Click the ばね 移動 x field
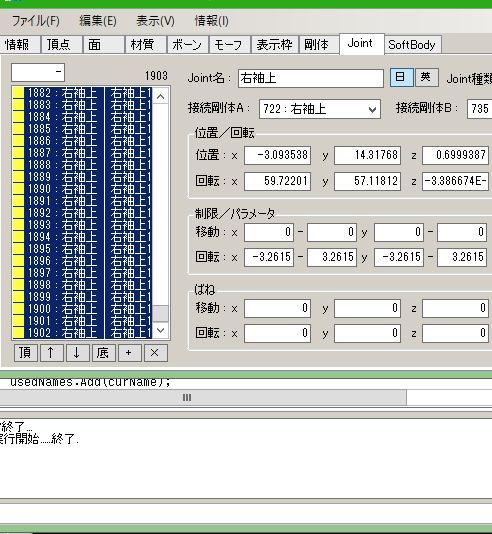Viewport: 492px width, 534px height. coord(277,308)
